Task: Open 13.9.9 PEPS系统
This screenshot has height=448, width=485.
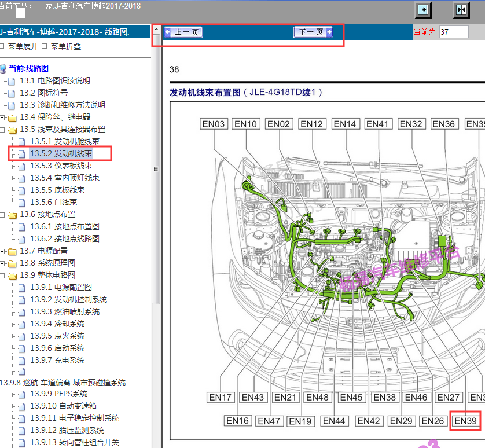Action: (59, 394)
